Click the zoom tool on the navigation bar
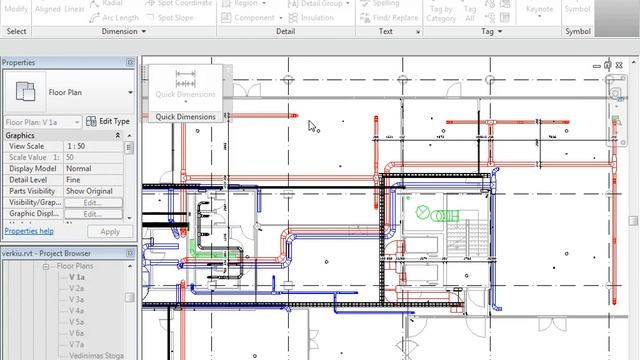 [x=616, y=121]
